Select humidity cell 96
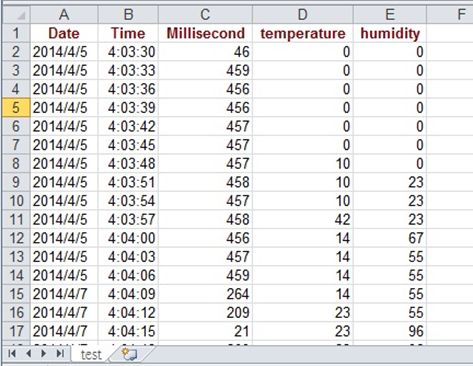 [390, 331]
